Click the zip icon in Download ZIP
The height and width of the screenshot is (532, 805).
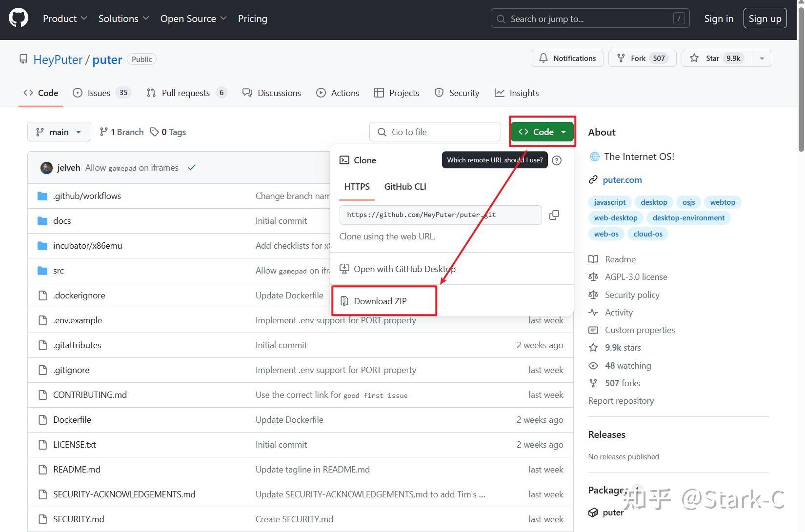(x=344, y=301)
